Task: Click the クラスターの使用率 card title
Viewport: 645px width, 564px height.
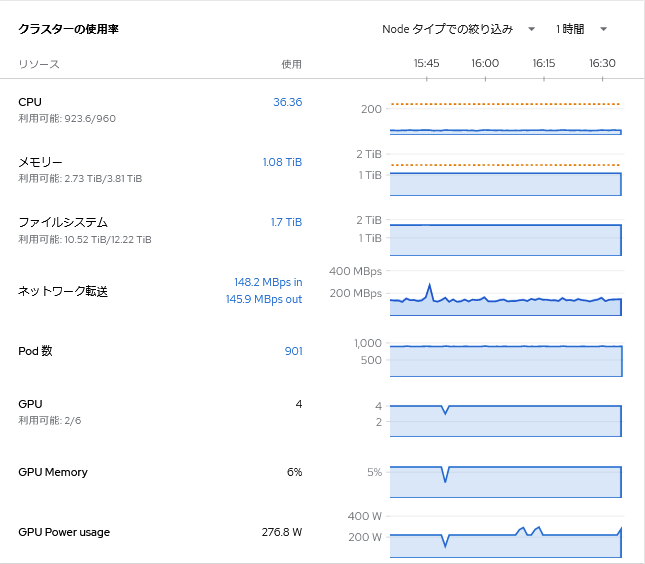Action: tap(68, 29)
